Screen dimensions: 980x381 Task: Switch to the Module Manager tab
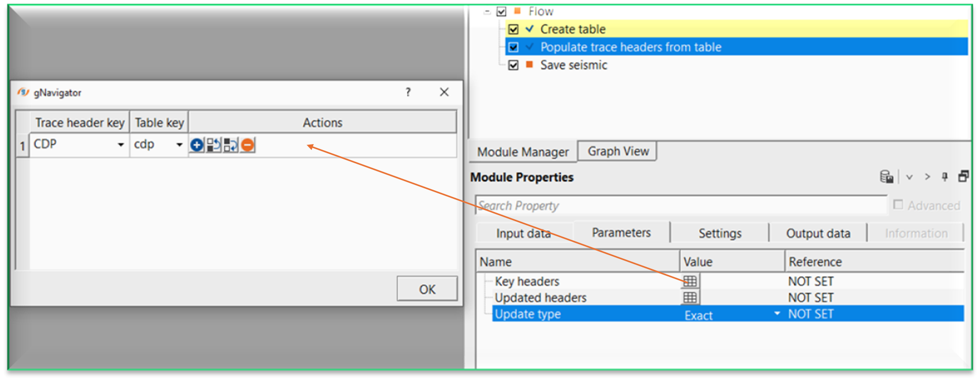click(523, 152)
